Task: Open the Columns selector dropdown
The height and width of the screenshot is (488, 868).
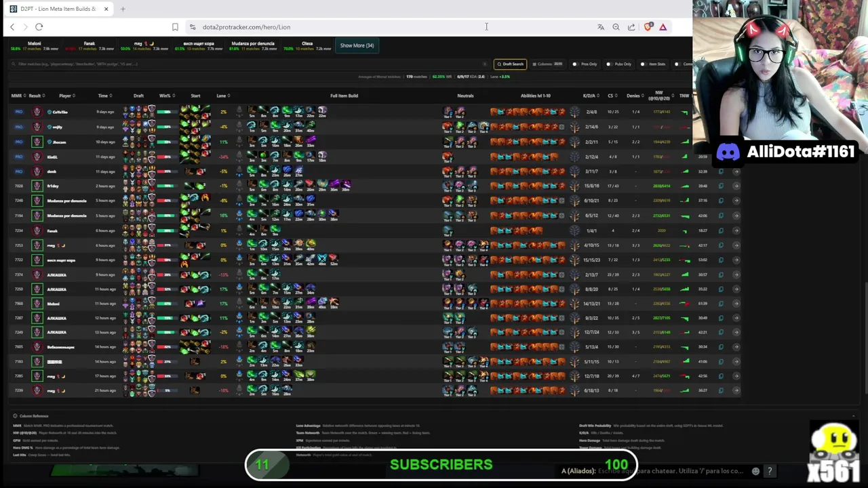Action: 548,64
